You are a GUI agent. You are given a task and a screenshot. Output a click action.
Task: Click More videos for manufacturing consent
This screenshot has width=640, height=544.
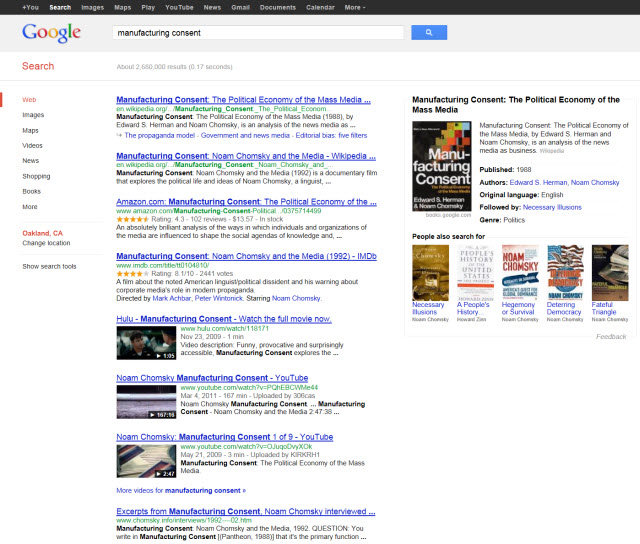click(181, 491)
